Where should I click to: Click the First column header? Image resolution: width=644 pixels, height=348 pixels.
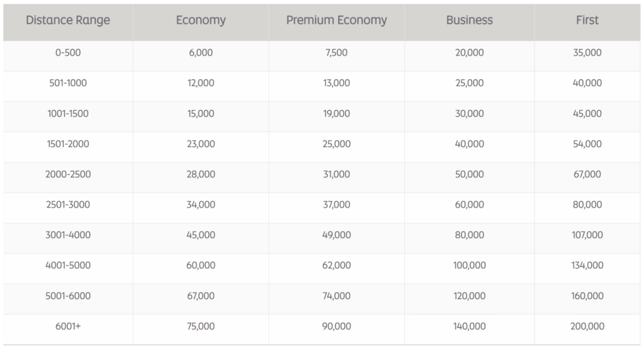point(587,21)
